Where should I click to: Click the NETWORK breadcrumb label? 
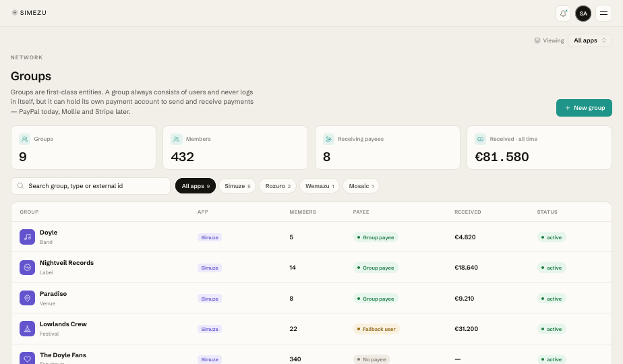coord(26,57)
